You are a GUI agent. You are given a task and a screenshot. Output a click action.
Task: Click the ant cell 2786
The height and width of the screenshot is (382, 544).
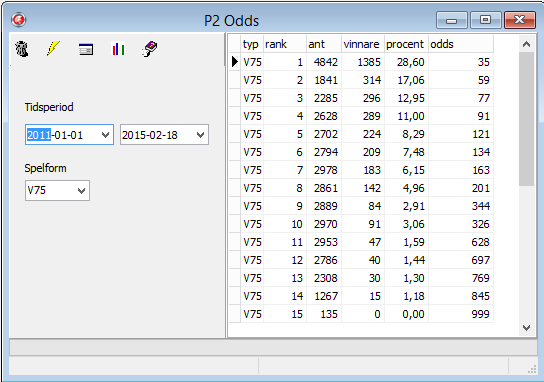click(324, 260)
